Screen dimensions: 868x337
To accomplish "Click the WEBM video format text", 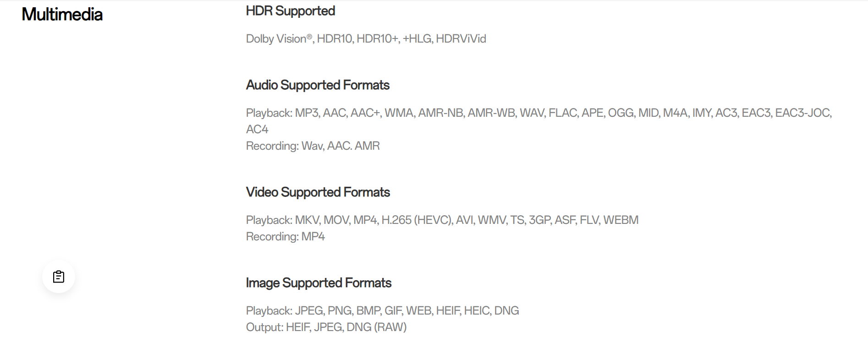I will (621, 220).
